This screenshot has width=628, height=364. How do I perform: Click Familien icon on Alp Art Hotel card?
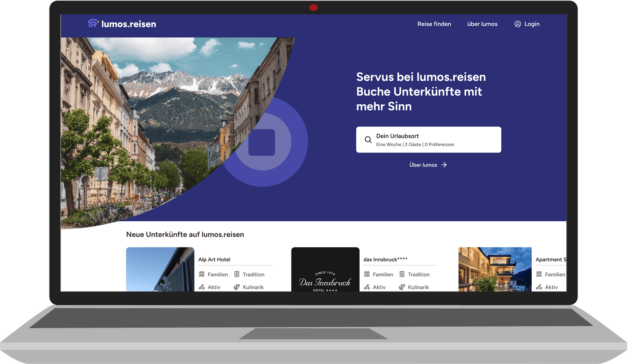[x=202, y=274]
